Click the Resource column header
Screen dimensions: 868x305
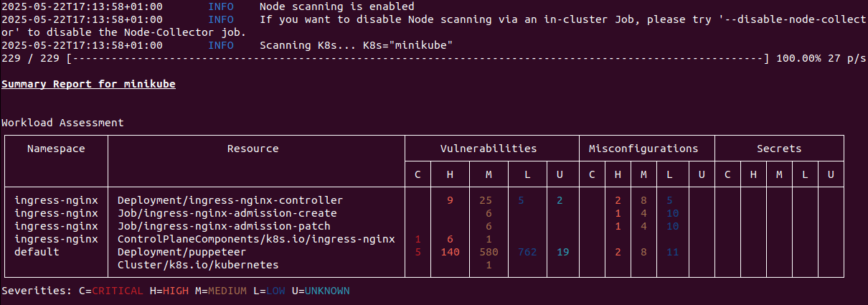[x=253, y=149]
